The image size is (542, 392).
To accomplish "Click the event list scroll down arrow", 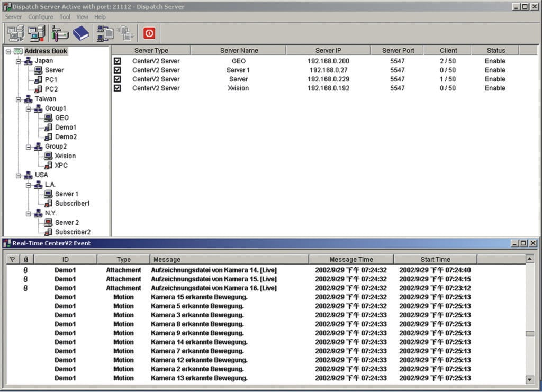I will (529, 379).
